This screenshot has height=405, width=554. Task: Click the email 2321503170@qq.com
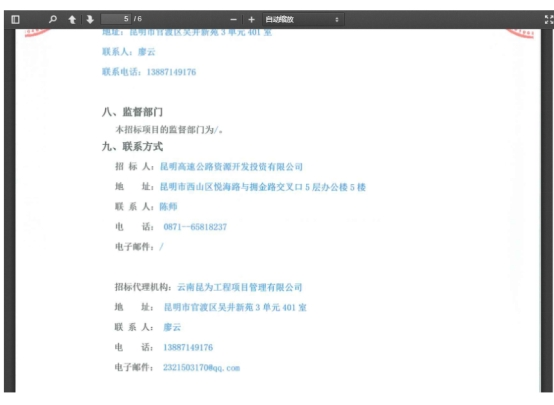click(x=201, y=368)
